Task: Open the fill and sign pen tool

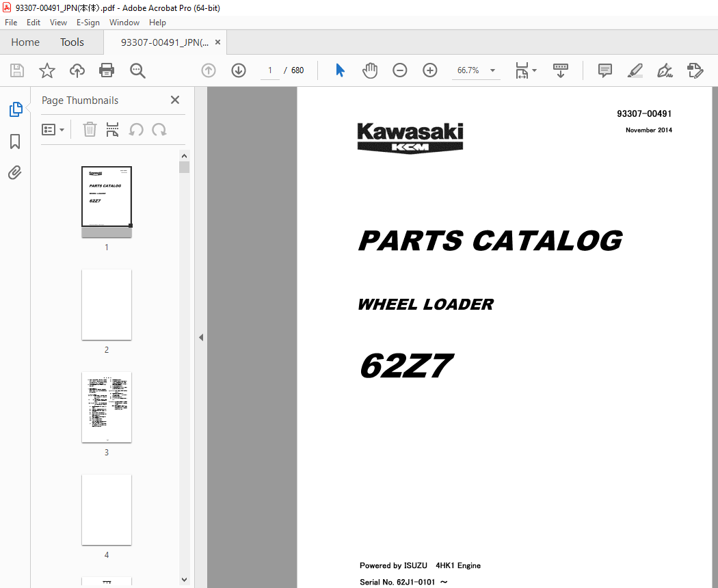Action: click(665, 70)
